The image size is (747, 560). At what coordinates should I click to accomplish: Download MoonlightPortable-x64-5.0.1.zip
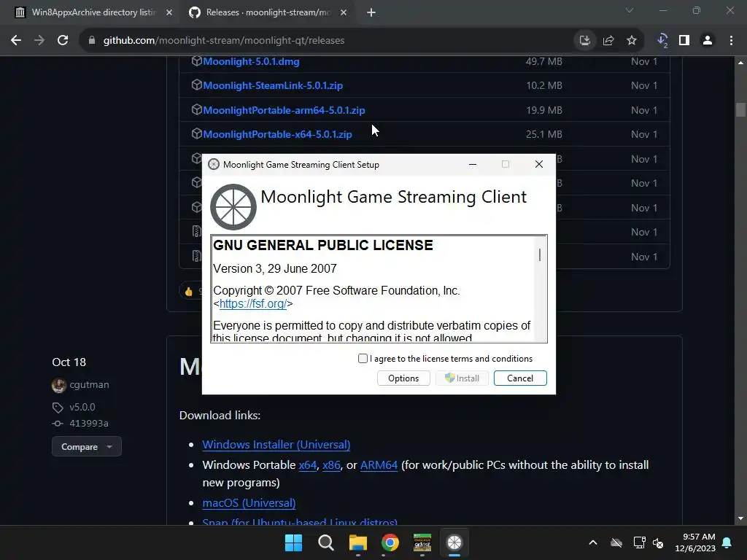pyautogui.click(x=277, y=134)
